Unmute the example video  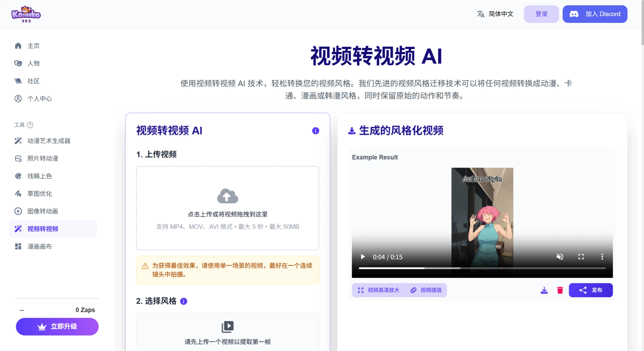click(x=560, y=257)
